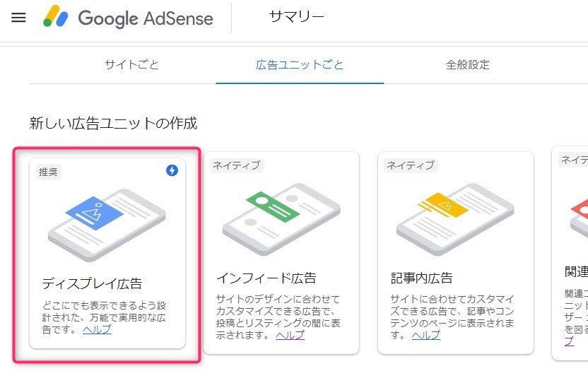
Task: Click the Google AdSense wordmark text
Action: click(146, 18)
